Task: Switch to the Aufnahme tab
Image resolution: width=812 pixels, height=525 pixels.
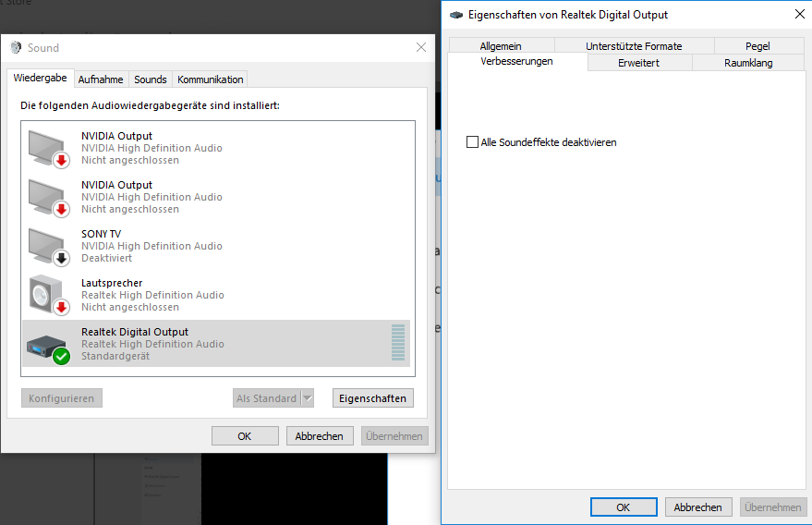Action: tap(101, 79)
